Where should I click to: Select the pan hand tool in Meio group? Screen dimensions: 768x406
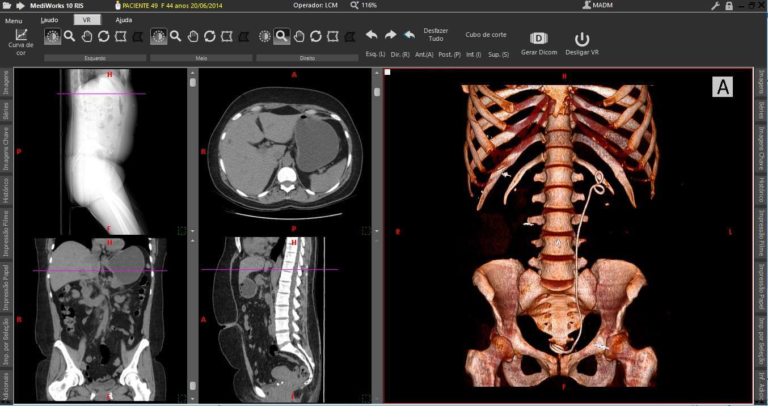point(193,36)
